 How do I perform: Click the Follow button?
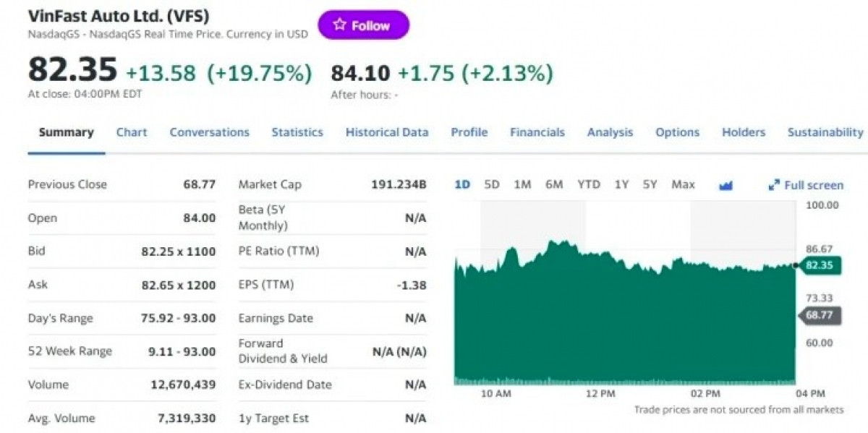(x=364, y=24)
